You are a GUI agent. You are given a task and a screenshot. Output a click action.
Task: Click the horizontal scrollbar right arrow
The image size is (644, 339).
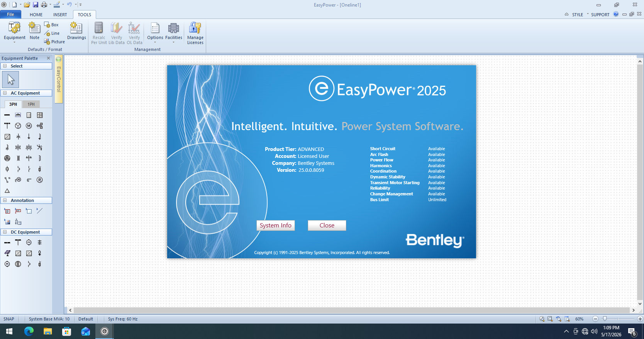[633, 310]
